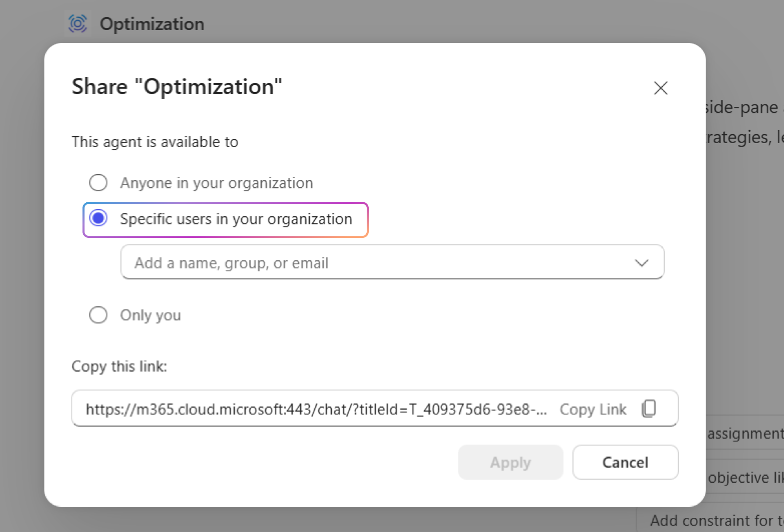Click the Copy this link label

pos(119,366)
